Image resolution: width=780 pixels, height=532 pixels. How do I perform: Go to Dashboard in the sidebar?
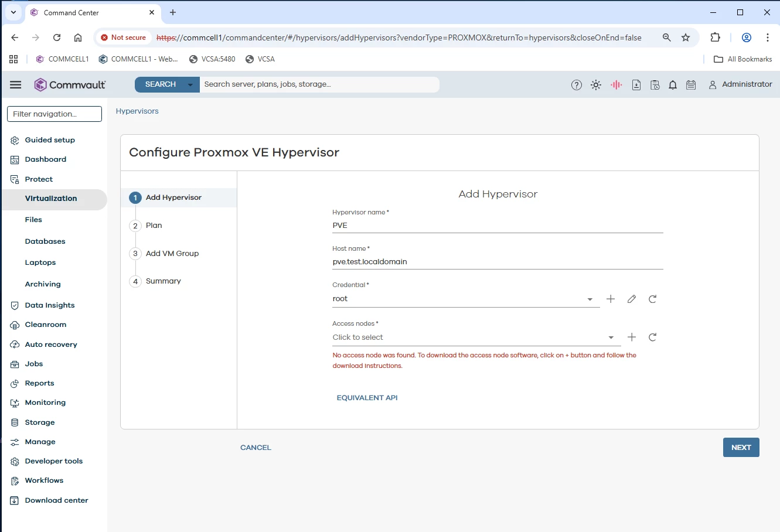(46, 159)
